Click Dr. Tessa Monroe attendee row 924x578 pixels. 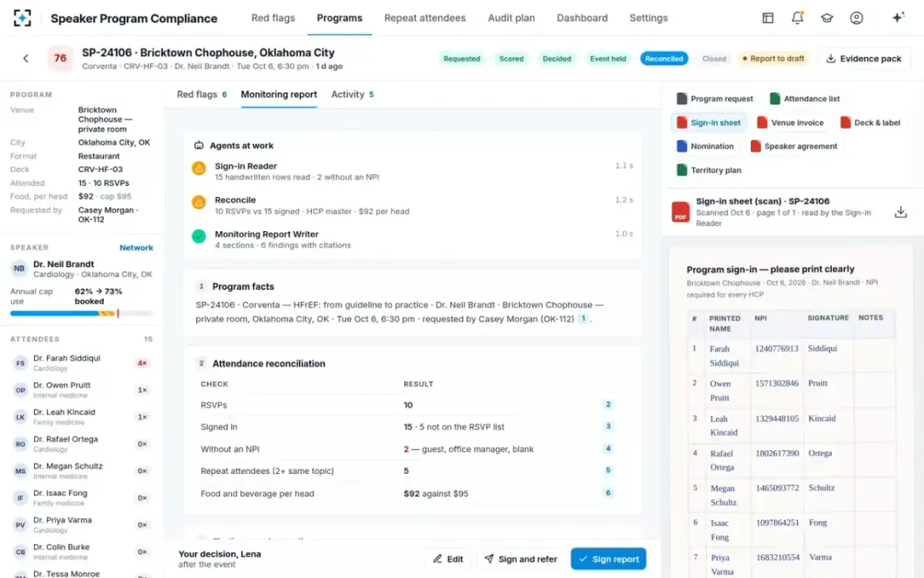[82, 573]
